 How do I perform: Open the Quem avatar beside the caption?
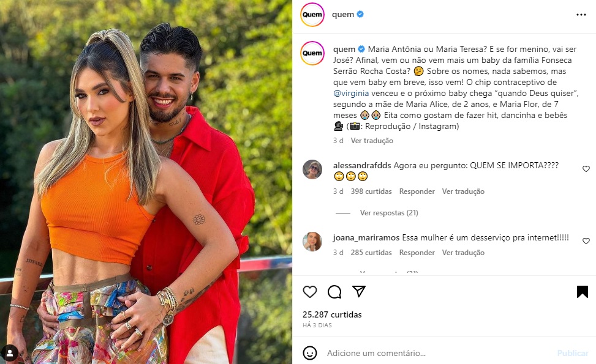312,53
